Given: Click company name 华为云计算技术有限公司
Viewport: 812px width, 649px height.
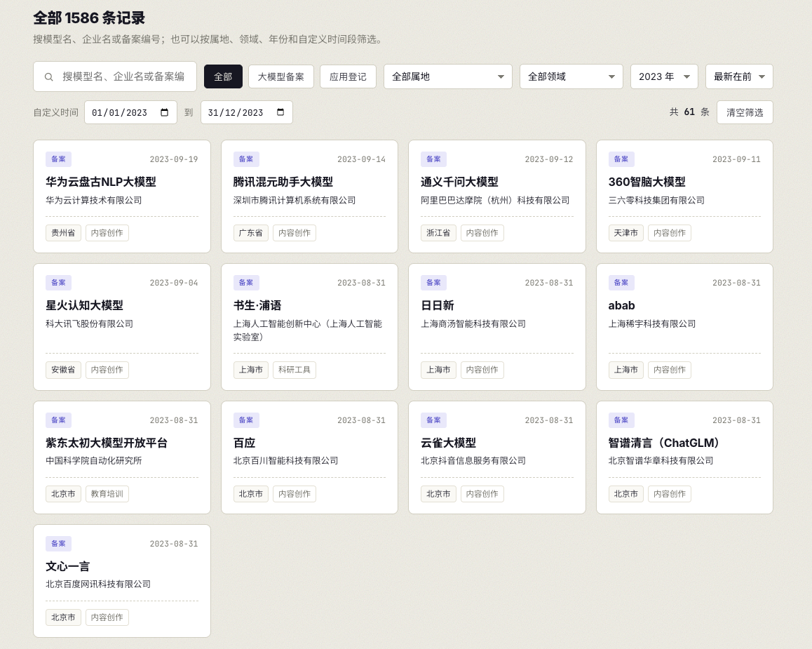Looking at the screenshot, I should coord(94,201).
